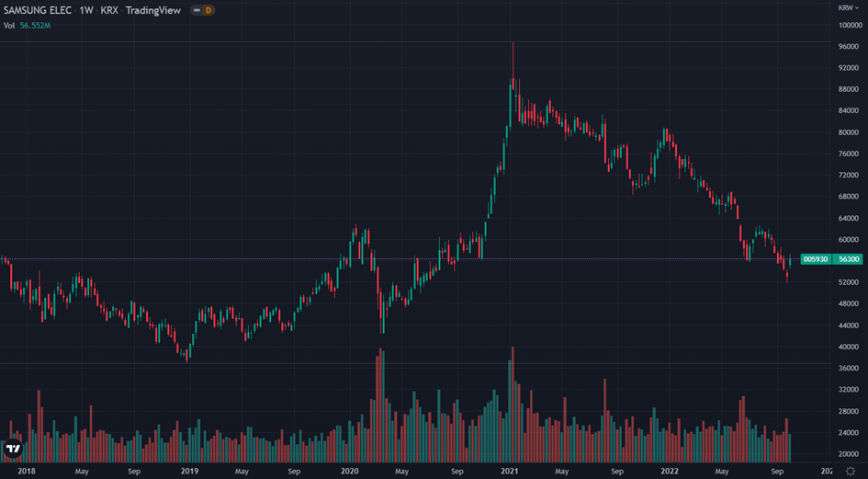Click the green 56300 current price label
This screenshot has height=479, width=868.
(848, 259)
